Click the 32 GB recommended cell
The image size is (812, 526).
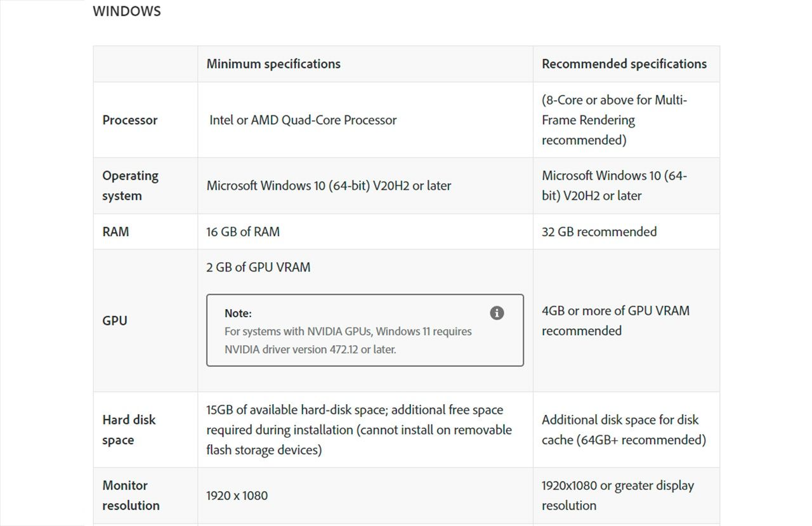pos(599,232)
